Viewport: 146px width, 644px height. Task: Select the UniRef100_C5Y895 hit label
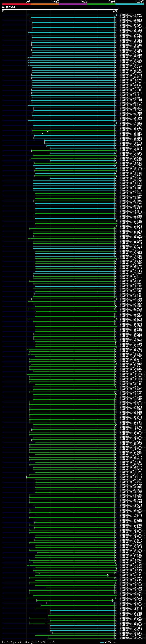tap(131, 32)
